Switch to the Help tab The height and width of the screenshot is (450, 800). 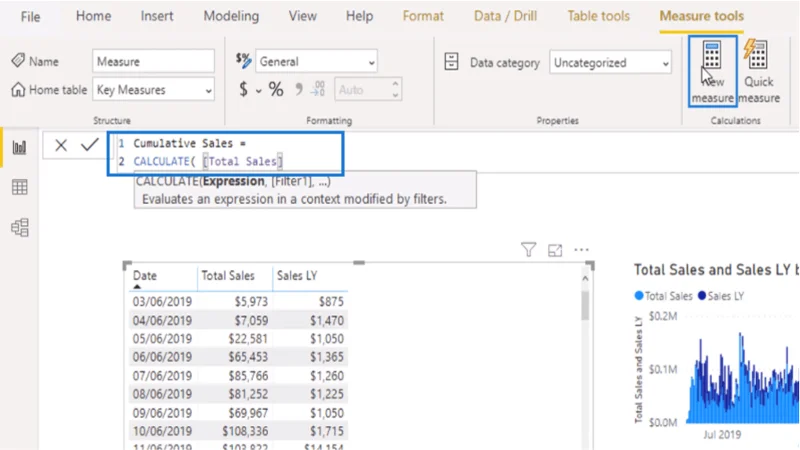click(x=359, y=16)
